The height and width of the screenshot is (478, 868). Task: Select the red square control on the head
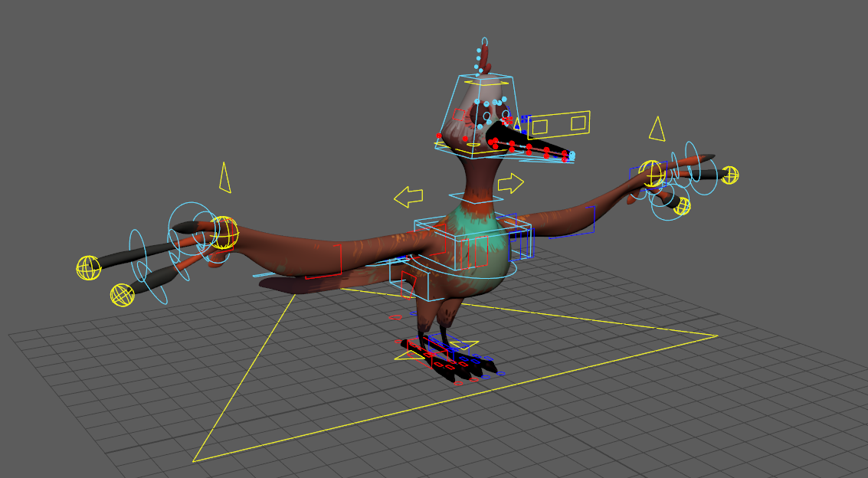(458, 115)
